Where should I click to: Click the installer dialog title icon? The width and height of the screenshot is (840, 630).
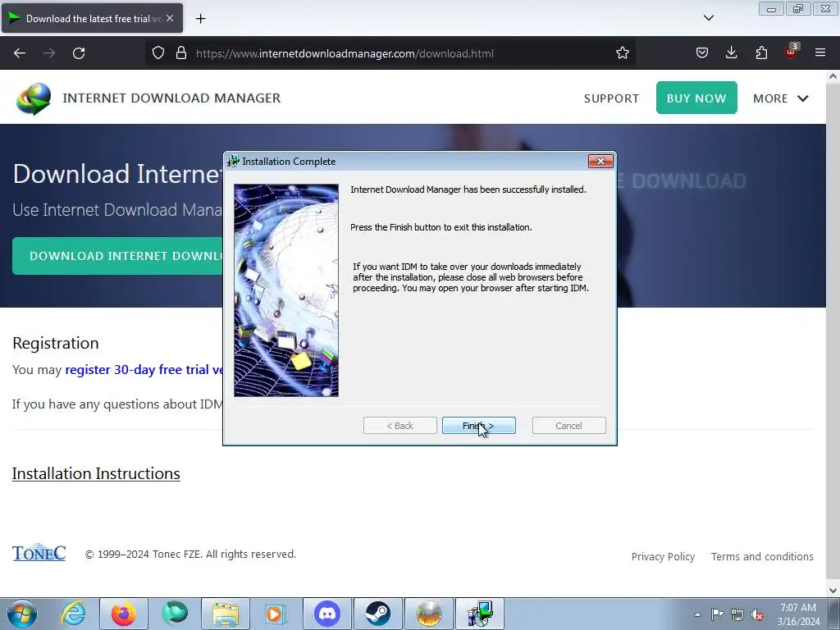pyautogui.click(x=233, y=162)
